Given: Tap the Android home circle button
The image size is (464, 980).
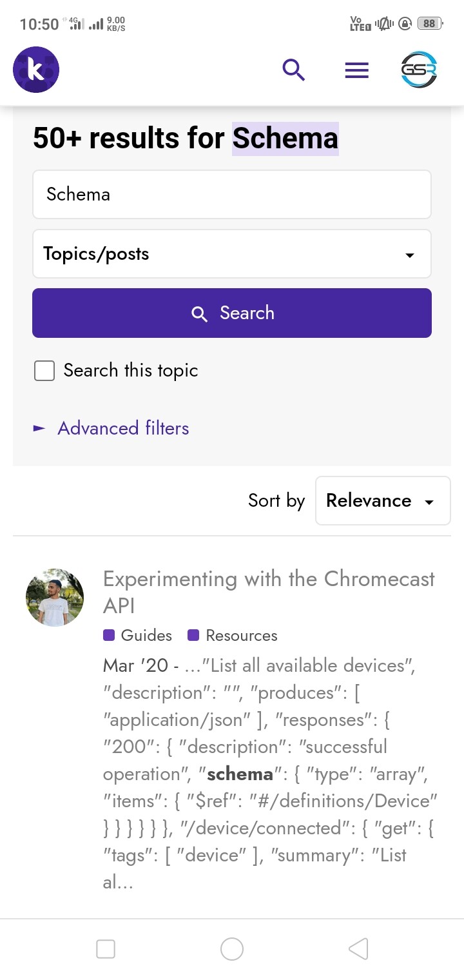Looking at the screenshot, I should point(232,948).
